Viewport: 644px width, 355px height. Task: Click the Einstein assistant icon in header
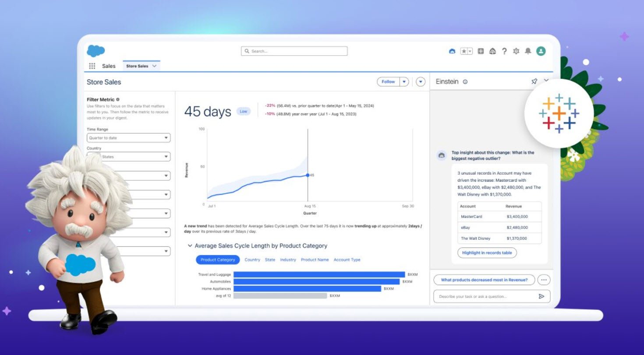(x=452, y=51)
